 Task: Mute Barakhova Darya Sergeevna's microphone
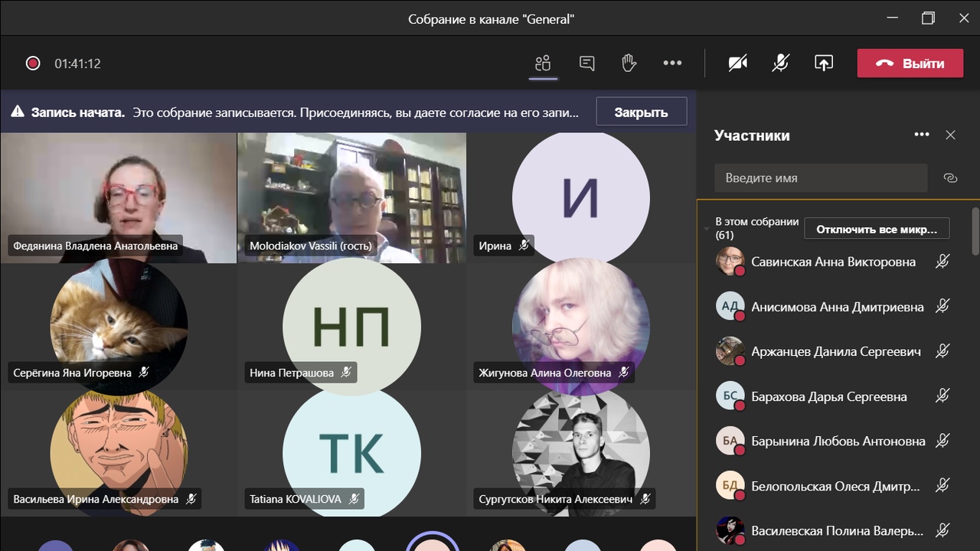tap(942, 396)
